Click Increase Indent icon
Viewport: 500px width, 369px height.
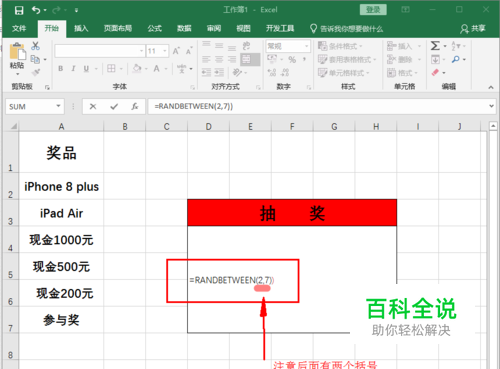click(x=219, y=72)
